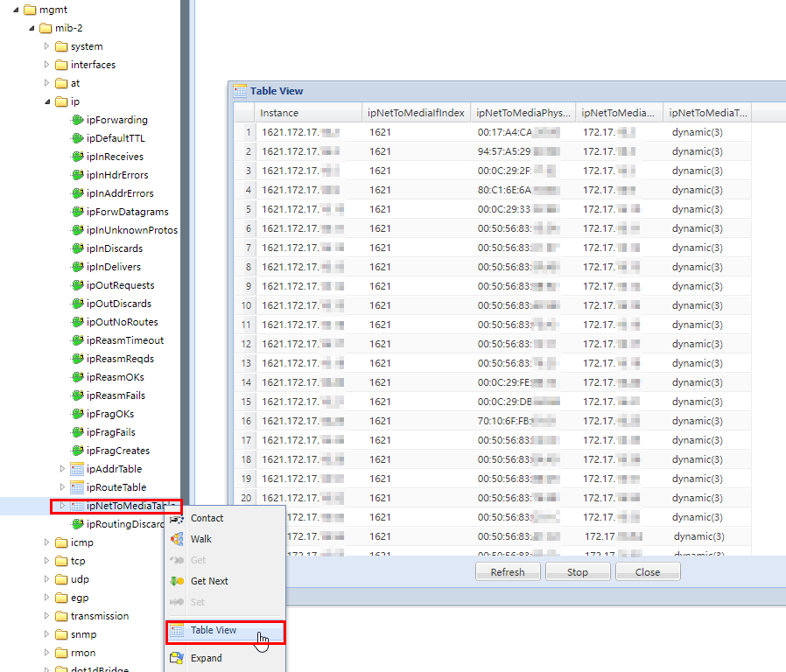Screen dimensions: 786x672
Task: Expand the interfaces tree node
Action: [x=49, y=64]
